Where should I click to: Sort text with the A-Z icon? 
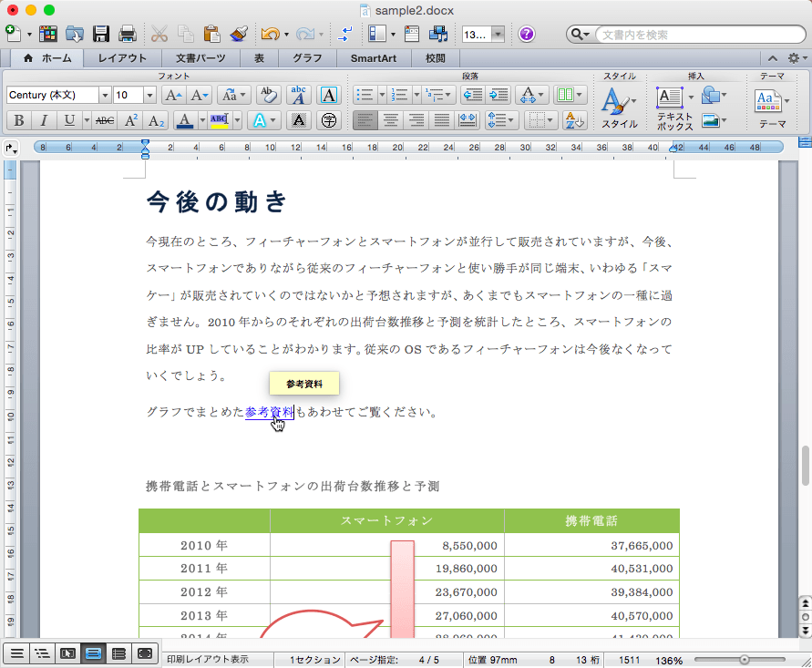[x=574, y=120]
